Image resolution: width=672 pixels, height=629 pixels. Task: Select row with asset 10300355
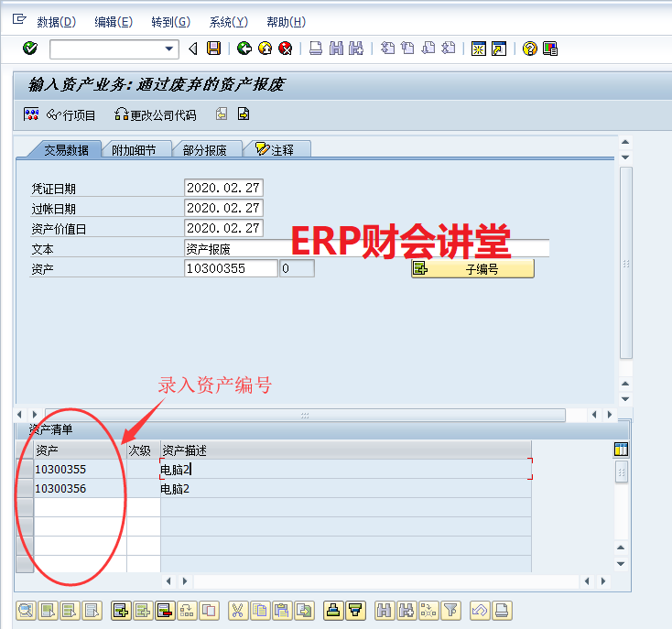pyautogui.click(x=25, y=470)
